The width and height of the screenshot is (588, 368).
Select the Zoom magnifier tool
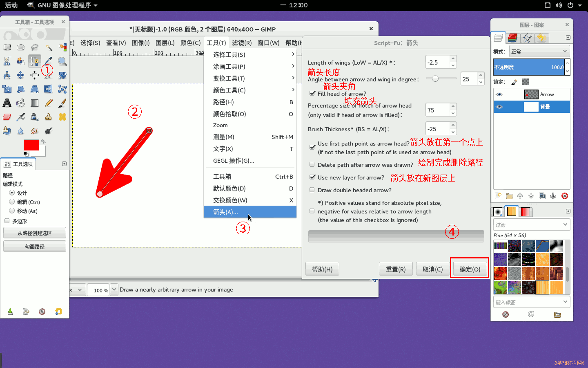click(62, 61)
